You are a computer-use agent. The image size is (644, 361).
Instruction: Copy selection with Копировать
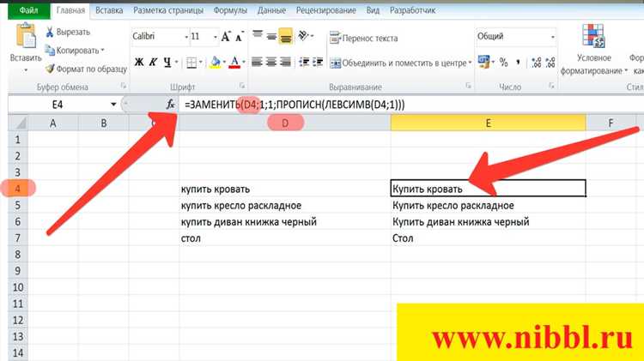pyautogui.click(x=72, y=51)
